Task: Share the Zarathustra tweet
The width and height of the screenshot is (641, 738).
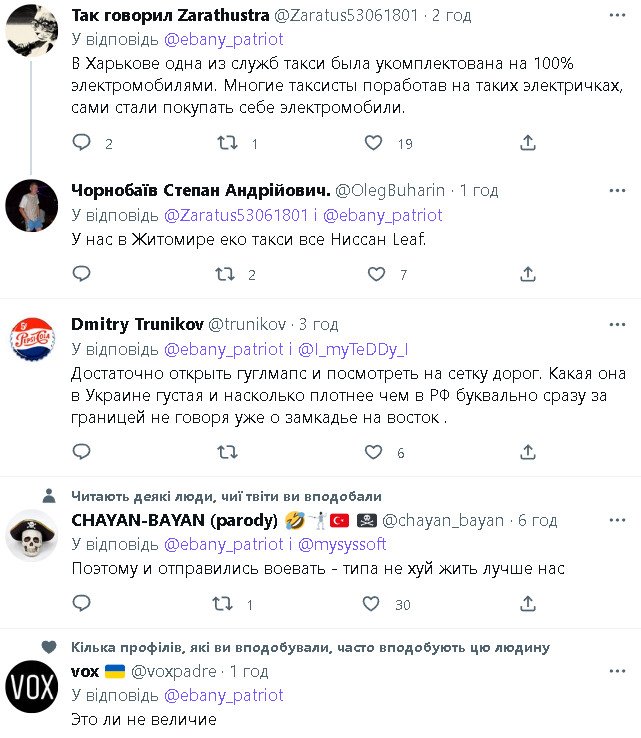Action: [x=527, y=144]
